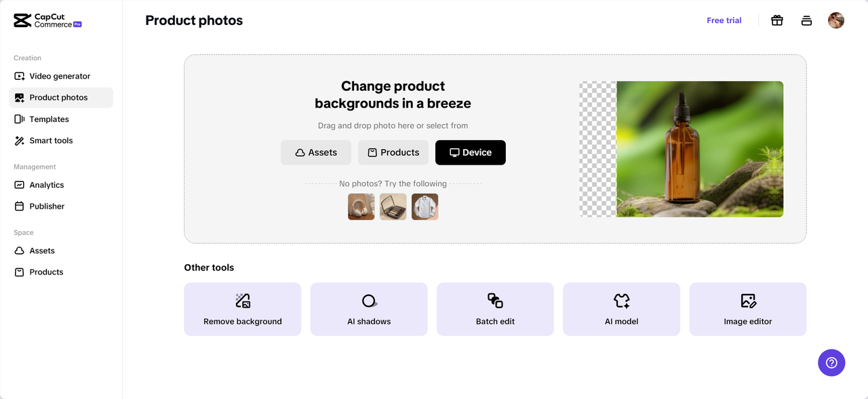The height and width of the screenshot is (399, 868).
Task: Open the stacked layers icon in header
Action: [806, 20]
